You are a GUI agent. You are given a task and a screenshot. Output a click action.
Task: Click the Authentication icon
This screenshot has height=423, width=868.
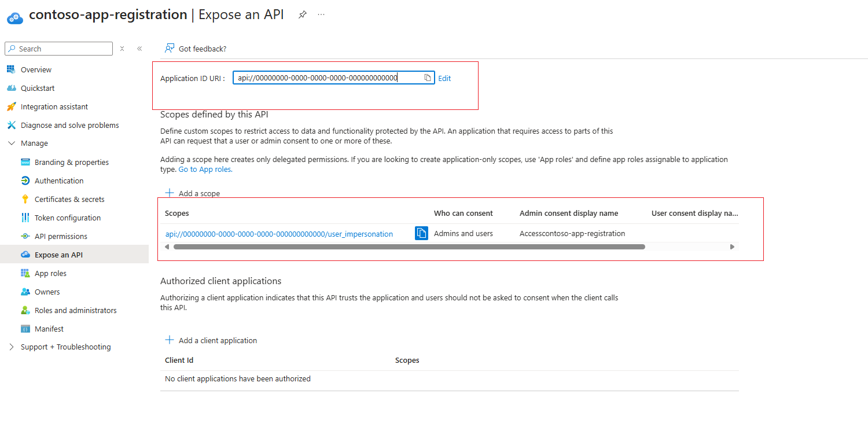click(25, 181)
